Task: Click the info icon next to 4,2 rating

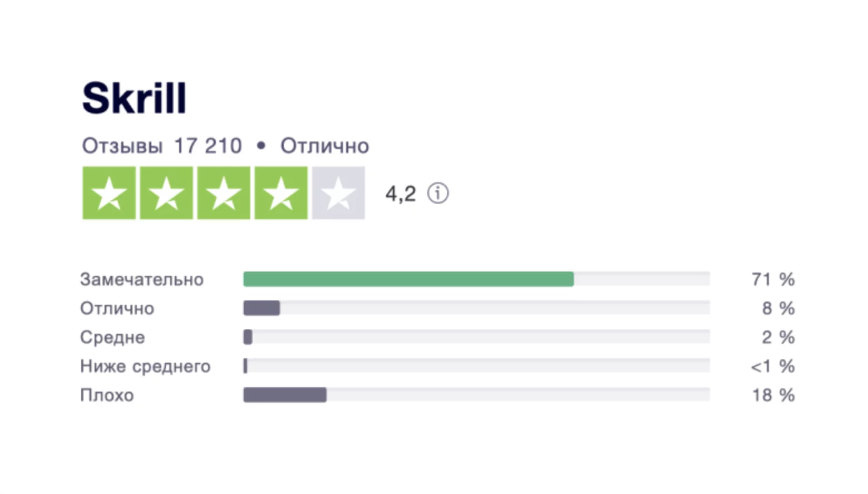Action: tap(438, 194)
